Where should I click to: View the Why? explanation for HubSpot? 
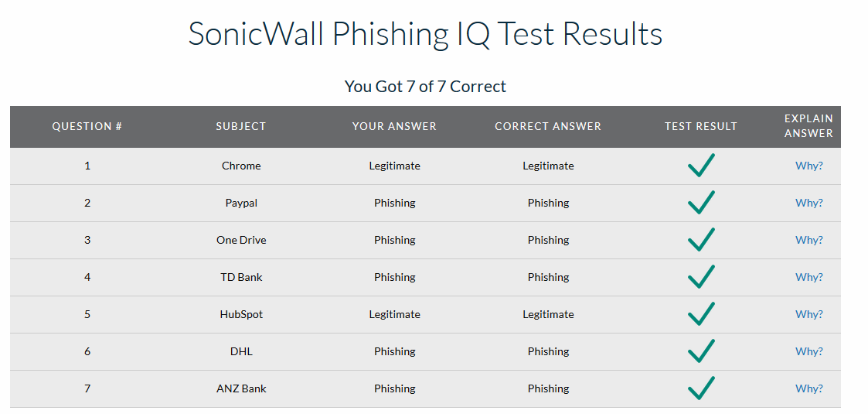(x=808, y=314)
